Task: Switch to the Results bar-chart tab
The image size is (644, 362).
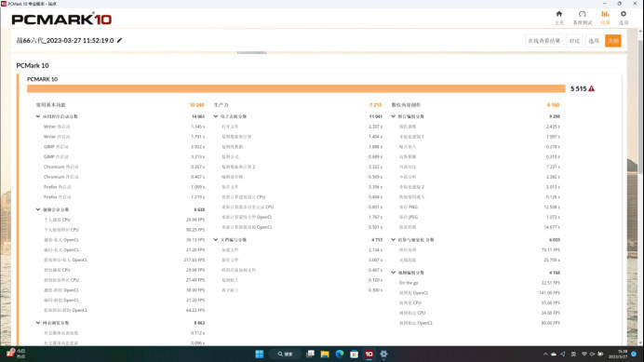Action: [x=605, y=18]
